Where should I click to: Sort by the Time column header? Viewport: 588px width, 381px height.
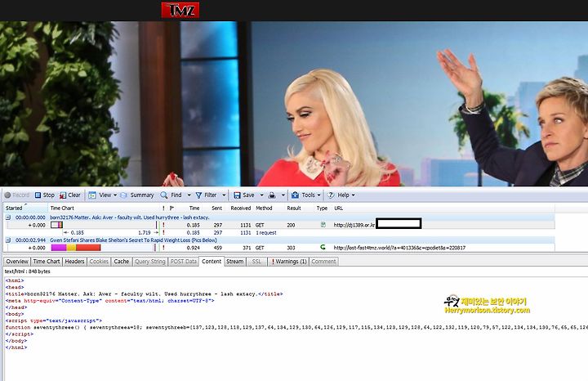(x=194, y=208)
